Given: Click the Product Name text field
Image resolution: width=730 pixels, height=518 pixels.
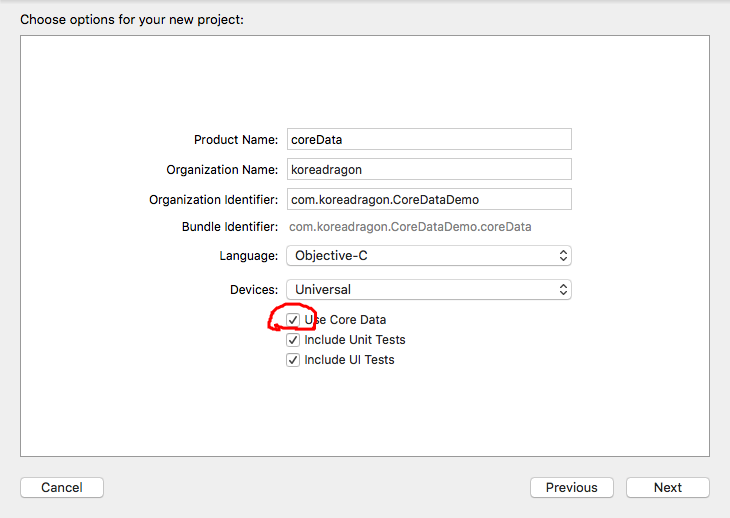Looking at the screenshot, I should tap(429, 139).
